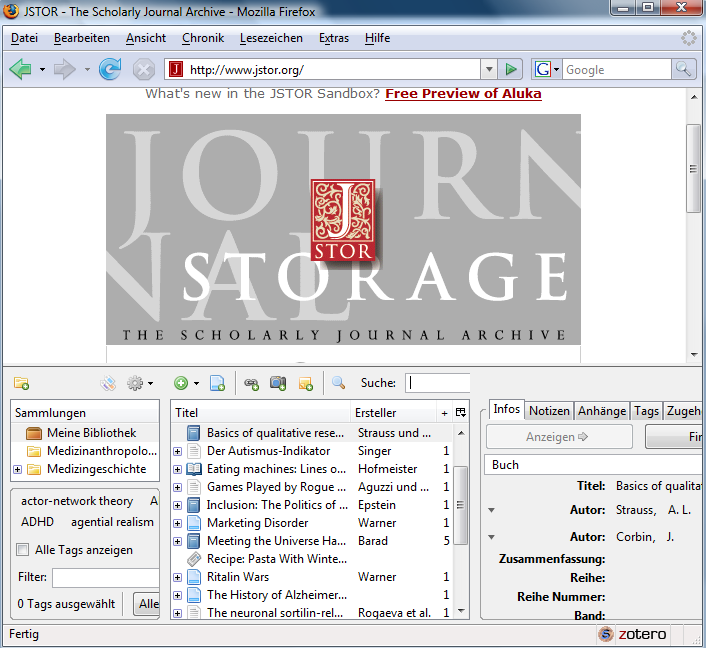Open the search engine selector dropdown
Viewport: 706px width, 648px height.
tap(546, 69)
